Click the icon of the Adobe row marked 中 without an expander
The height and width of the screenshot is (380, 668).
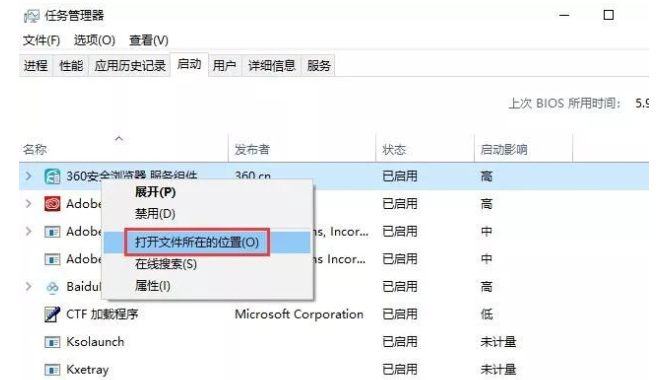52,259
